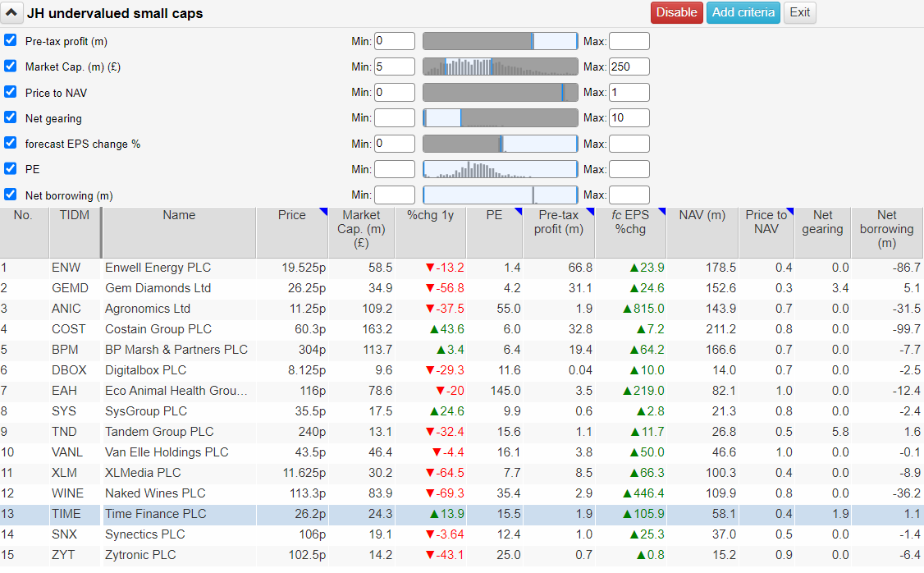Click the Market Cap histogram slider
This screenshot has width=924, height=573.
coord(501,66)
